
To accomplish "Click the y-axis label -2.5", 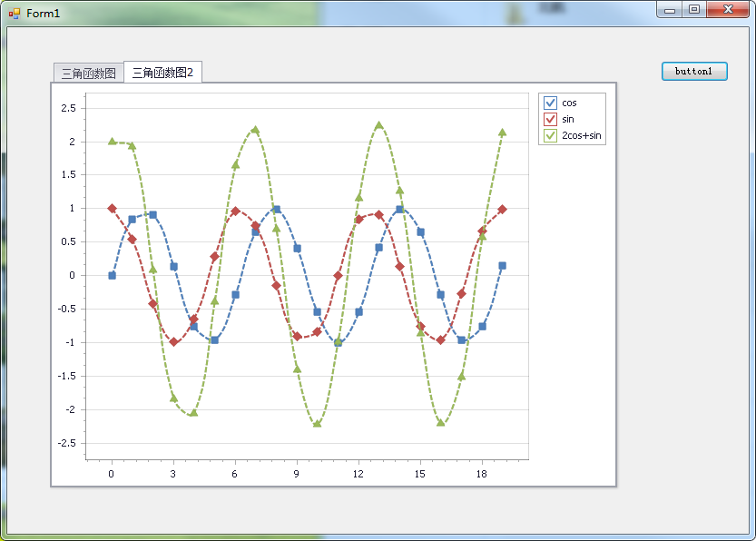I will tap(66, 443).
